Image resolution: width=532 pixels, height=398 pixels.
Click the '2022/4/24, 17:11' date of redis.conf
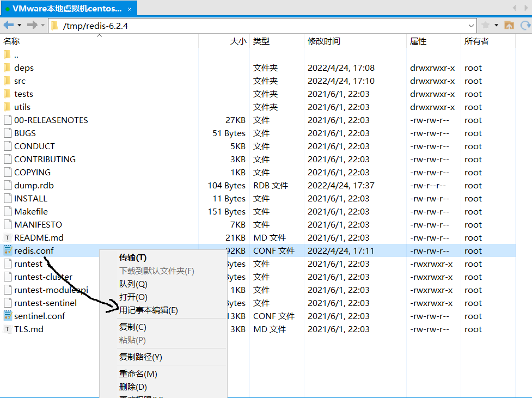pyautogui.click(x=341, y=251)
